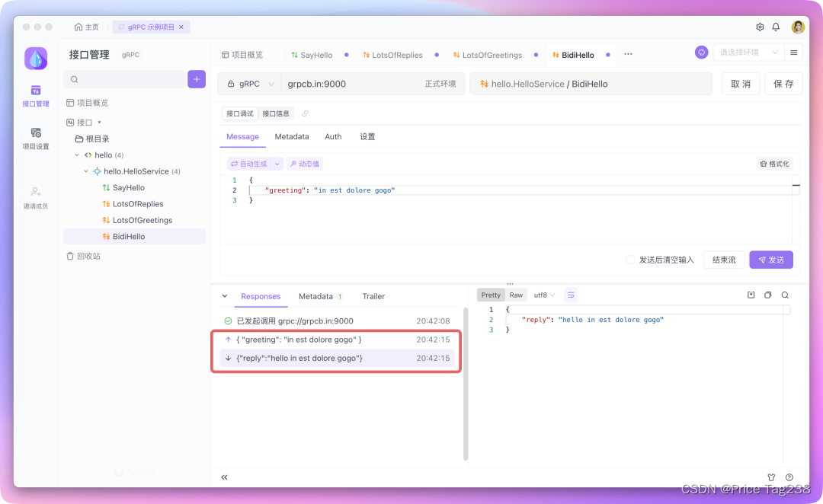
Task: Copy the response using the copy icon
Action: coord(767,295)
